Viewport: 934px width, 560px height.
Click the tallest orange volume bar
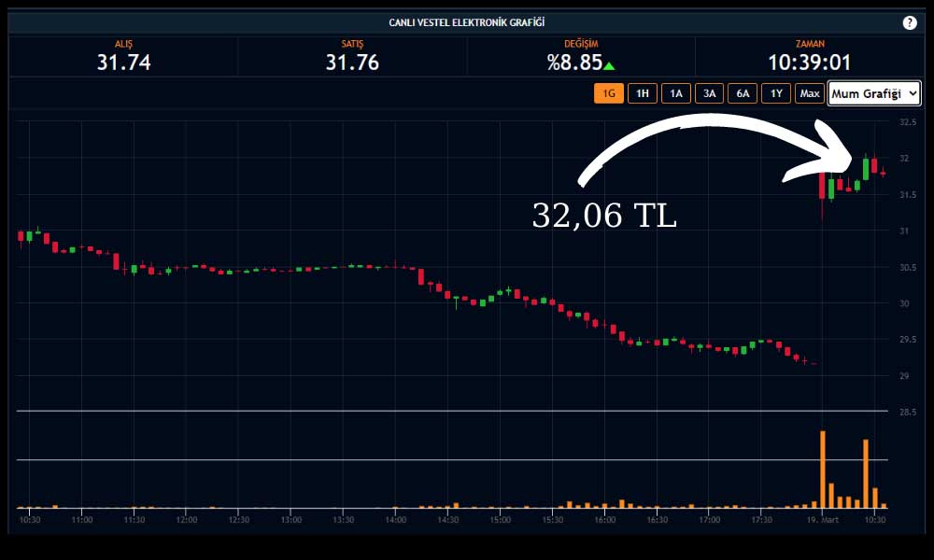[x=823, y=469]
